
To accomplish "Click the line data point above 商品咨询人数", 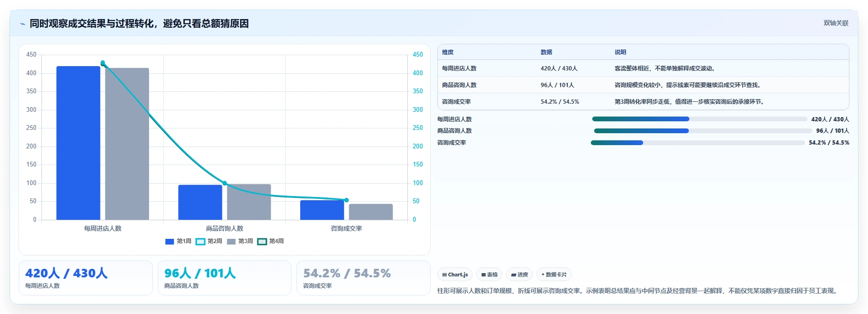I will coord(224,183).
